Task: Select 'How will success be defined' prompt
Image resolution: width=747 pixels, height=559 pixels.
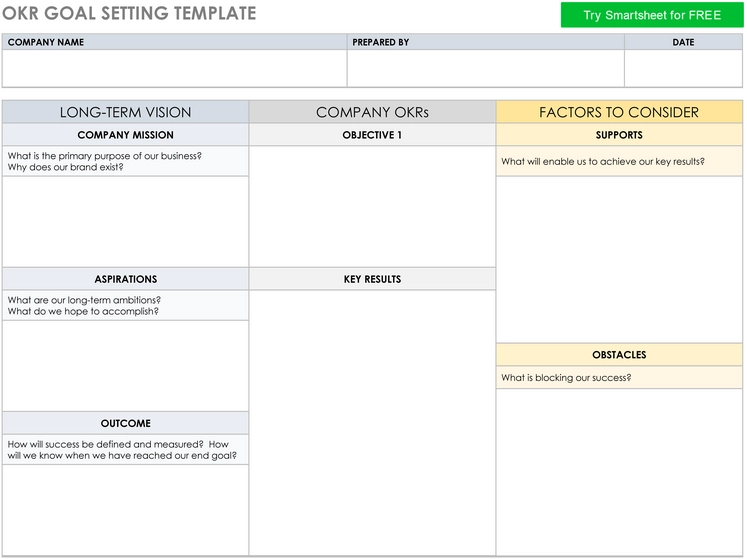Action: point(122,450)
